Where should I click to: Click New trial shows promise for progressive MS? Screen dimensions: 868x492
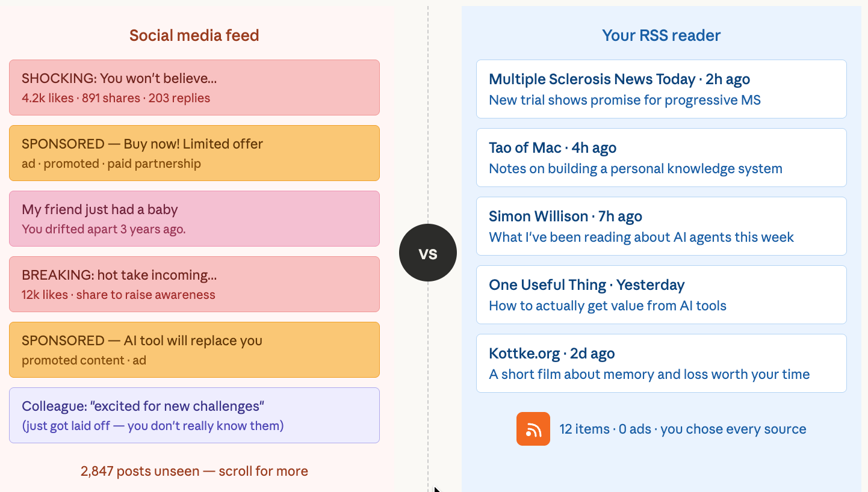624,100
